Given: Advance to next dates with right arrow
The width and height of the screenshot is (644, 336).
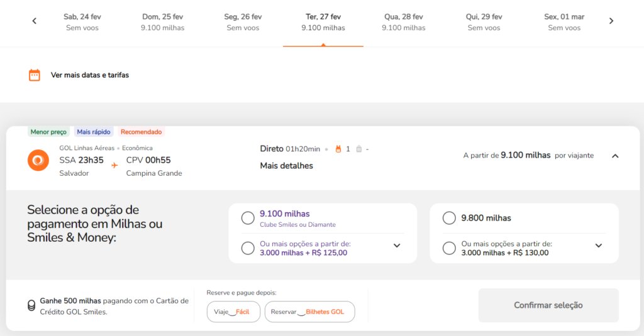Looking at the screenshot, I should (611, 21).
